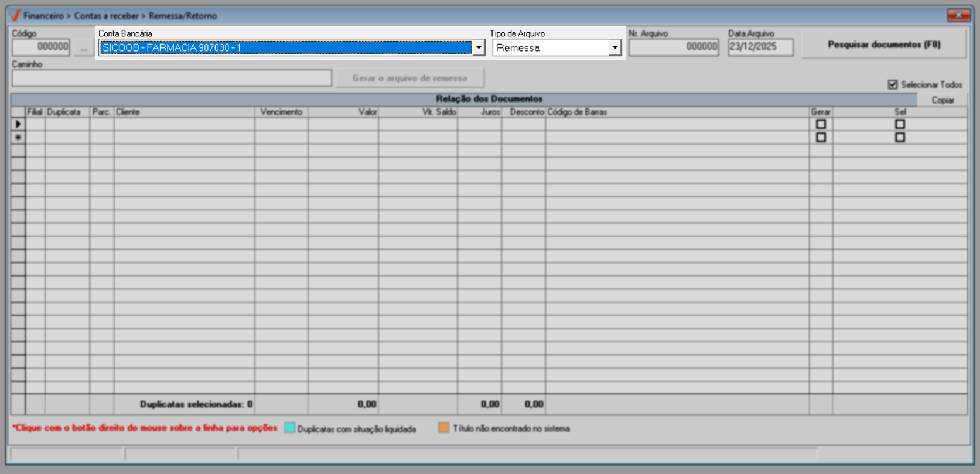Click the Filial column header
This screenshot has height=474, width=980.
click(35, 112)
